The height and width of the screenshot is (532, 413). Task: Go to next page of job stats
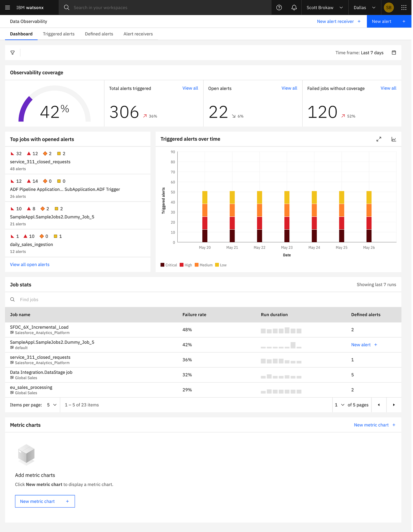pos(394,405)
